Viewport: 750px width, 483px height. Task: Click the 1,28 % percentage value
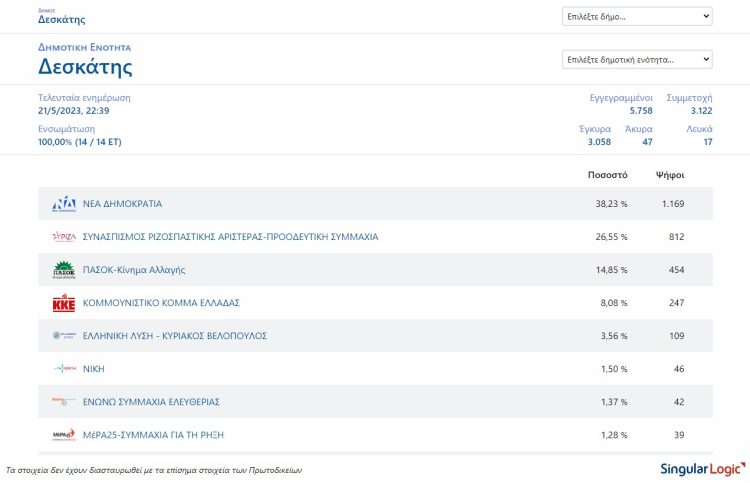(x=614, y=435)
